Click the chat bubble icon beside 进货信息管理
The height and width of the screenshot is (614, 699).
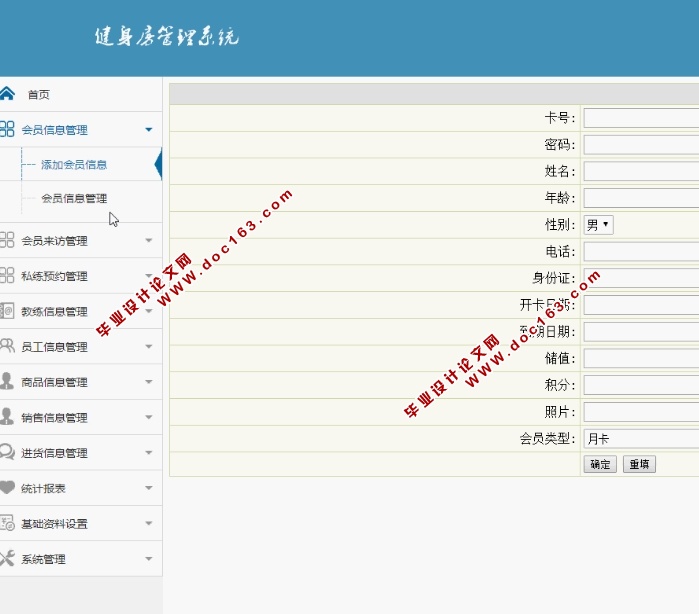coord(7,452)
